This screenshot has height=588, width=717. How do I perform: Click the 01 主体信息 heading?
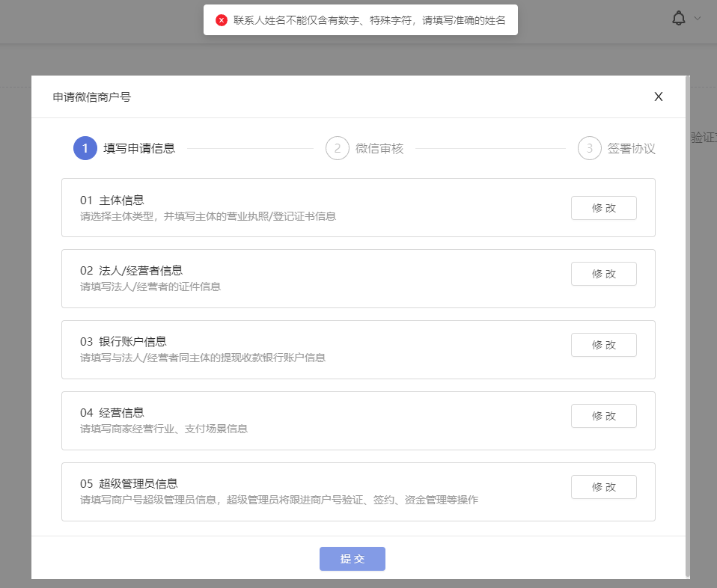[x=112, y=200]
